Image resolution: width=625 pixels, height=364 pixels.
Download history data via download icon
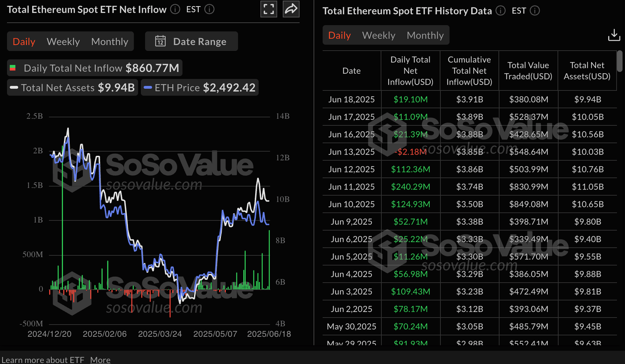click(x=614, y=35)
